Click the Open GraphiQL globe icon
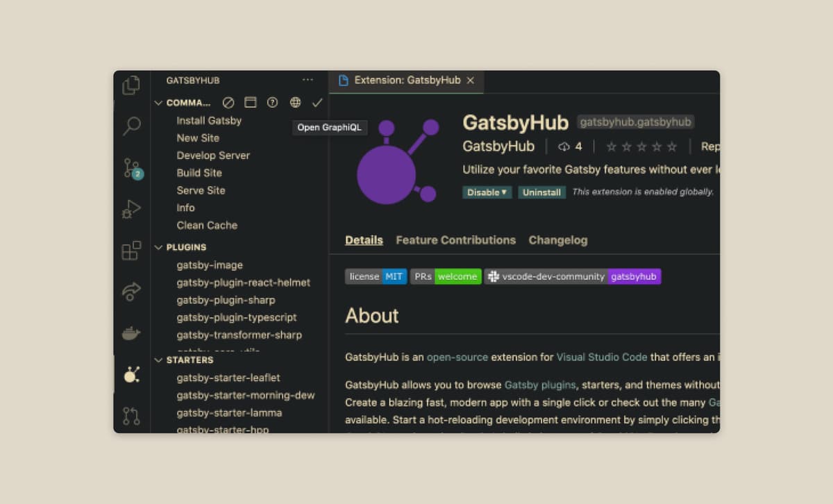Screen dimensions: 833x504 point(296,103)
